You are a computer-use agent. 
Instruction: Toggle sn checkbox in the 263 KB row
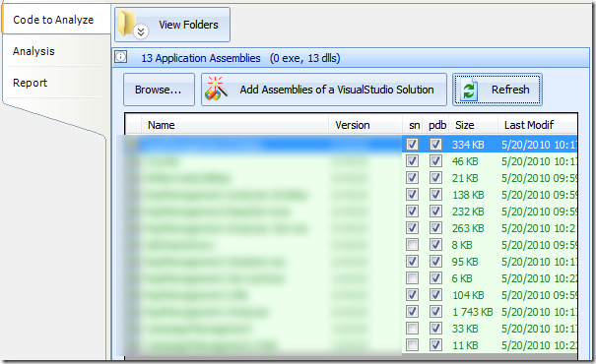412,227
